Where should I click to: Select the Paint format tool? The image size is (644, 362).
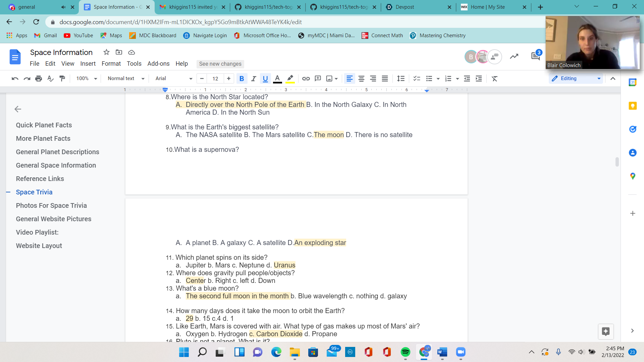pos(62,78)
